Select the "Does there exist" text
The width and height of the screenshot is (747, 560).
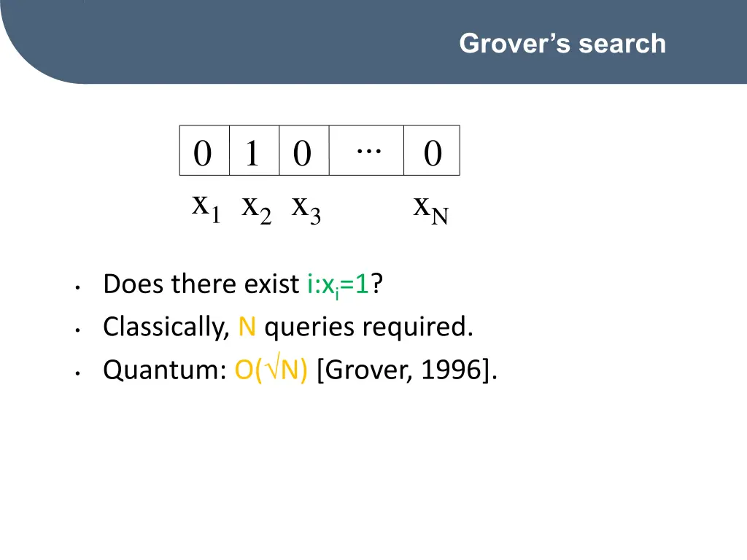tap(201, 284)
